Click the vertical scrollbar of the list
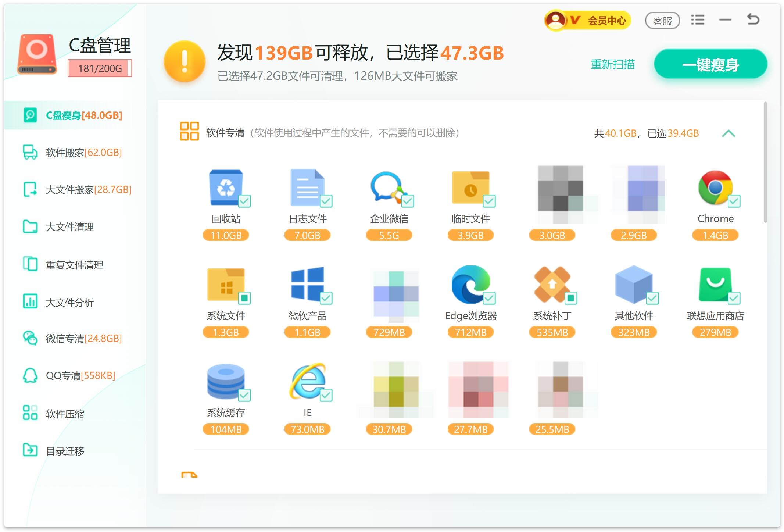The height and width of the screenshot is (532, 784). click(766, 162)
